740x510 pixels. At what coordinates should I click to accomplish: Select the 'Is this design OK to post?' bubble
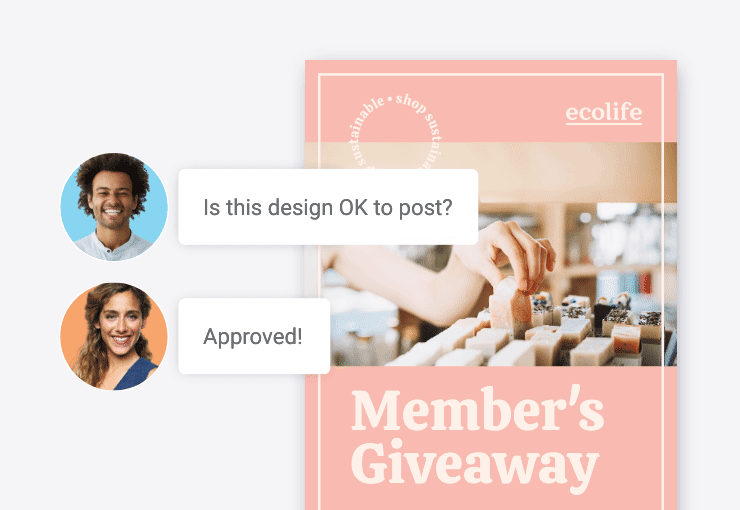click(x=328, y=207)
